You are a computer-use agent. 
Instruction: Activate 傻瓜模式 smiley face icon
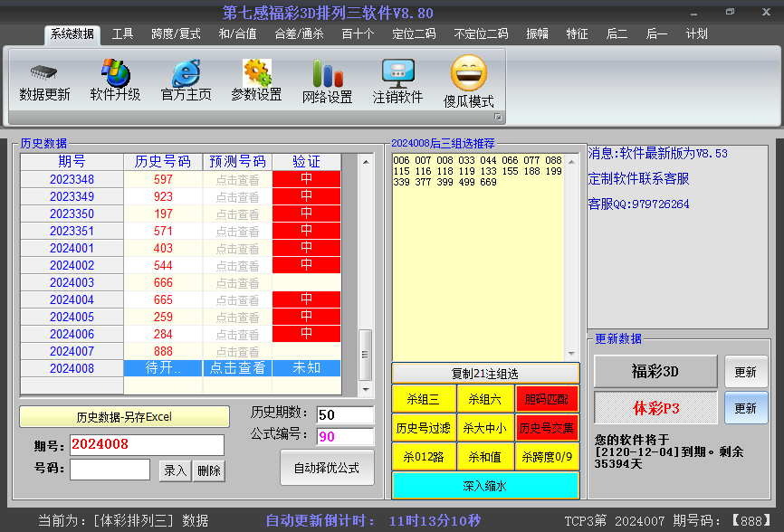(469, 73)
